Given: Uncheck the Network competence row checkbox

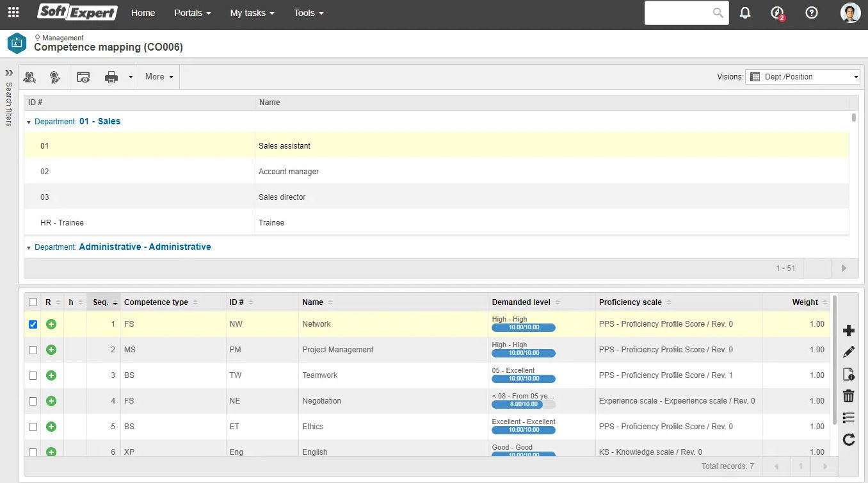Looking at the screenshot, I should (33, 324).
